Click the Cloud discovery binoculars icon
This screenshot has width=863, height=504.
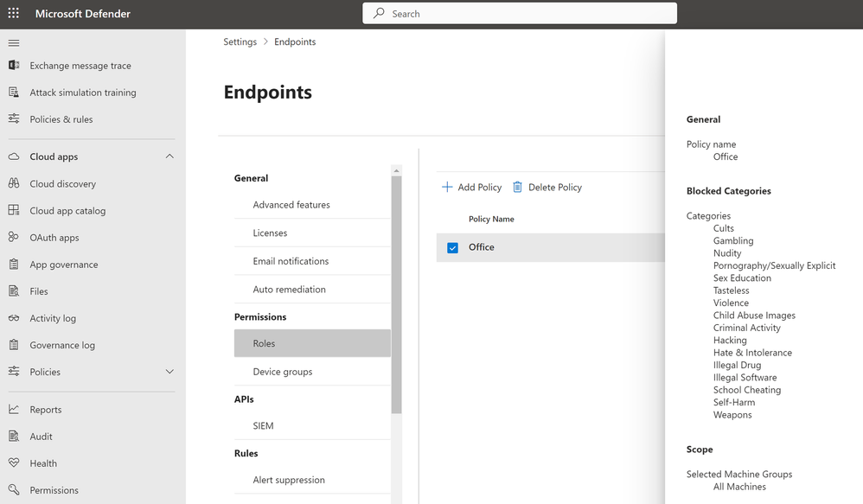(x=14, y=184)
